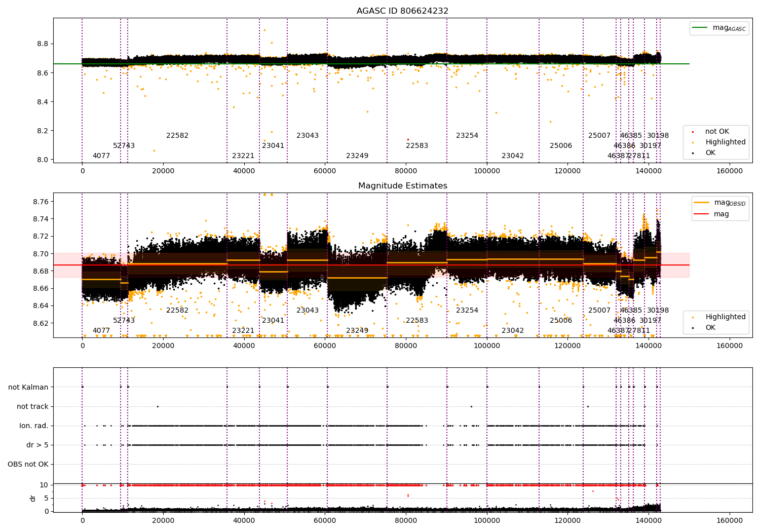Image resolution: width=760 pixels, height=532 pixels.
Task: Select 'OK' legend entry in Magnitude Estimates plot
Action: point(704,327)
